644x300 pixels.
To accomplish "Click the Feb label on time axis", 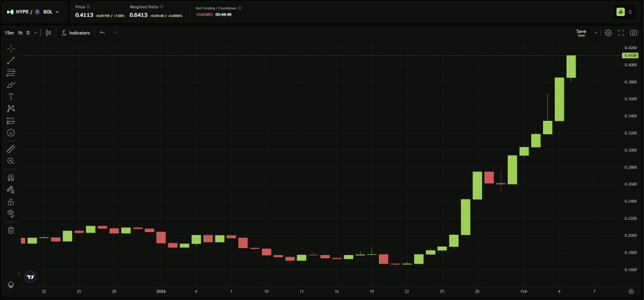I will pos(523,291).
